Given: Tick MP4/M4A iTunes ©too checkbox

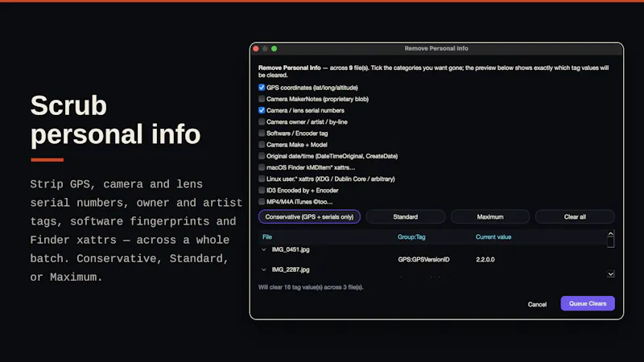Looking at the screenshot, I should (262, 202).
